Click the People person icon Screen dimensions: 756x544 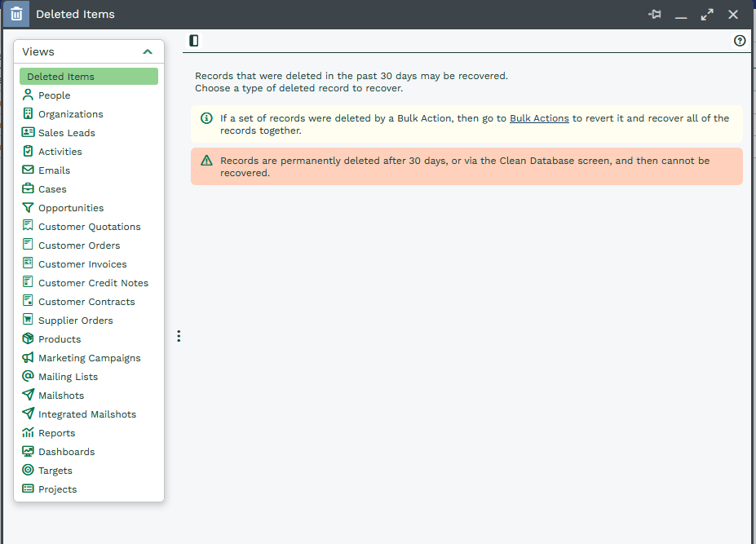[28, 95]
